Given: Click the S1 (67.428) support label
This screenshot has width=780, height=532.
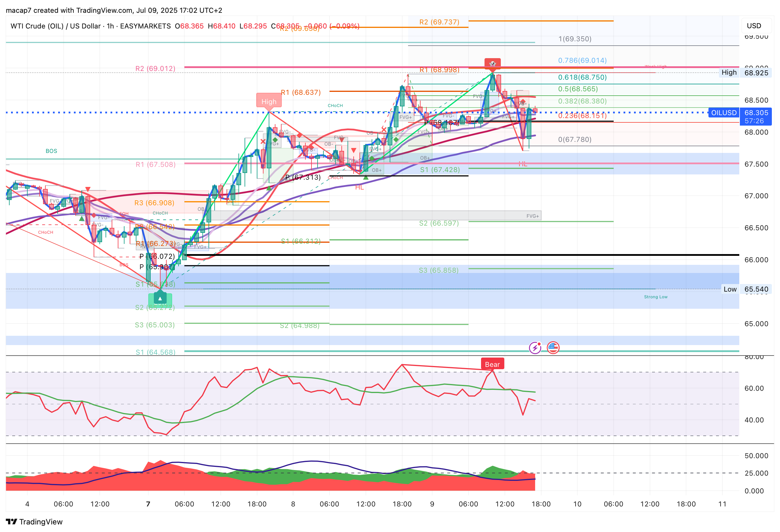Looking at the screenshot, I should click(x=440, y=170).
